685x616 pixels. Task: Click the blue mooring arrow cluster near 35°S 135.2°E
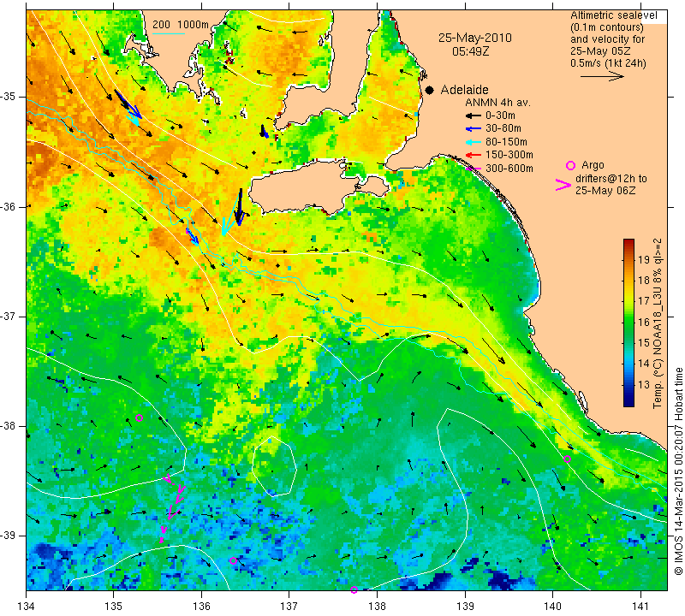click(x=129, y=106)
